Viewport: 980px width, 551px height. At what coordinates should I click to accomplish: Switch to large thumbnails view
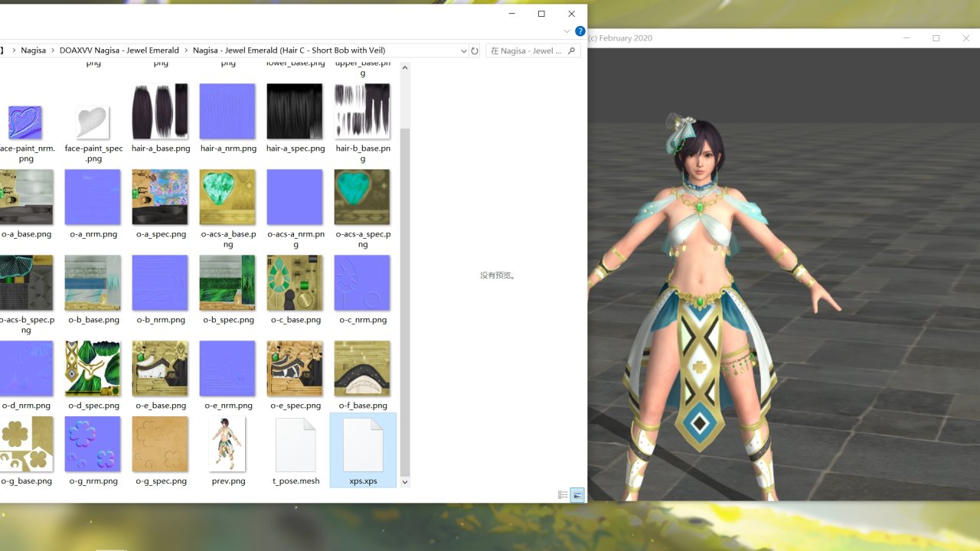(x=577, y=495)
